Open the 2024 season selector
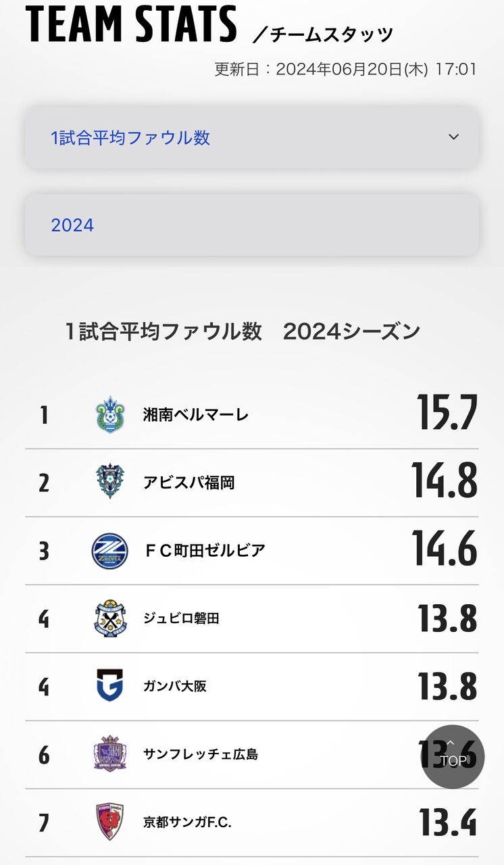504x865 pixels. [251, 225]
